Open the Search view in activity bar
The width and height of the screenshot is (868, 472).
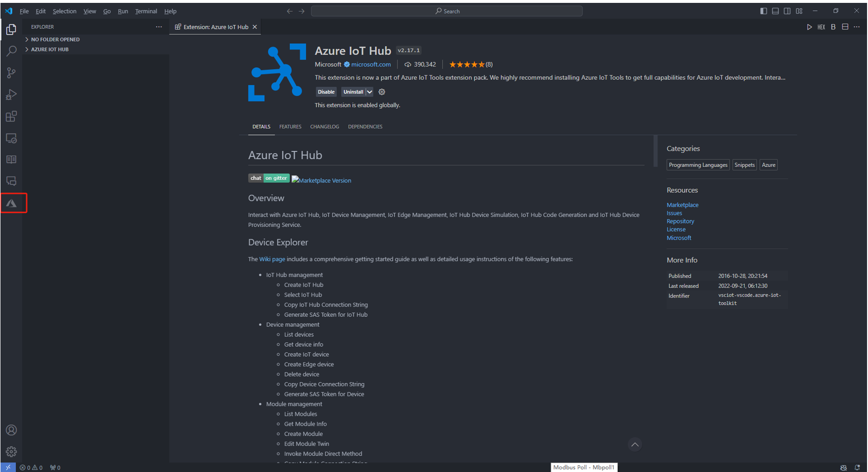pyautogui.click(x=11, y=51)
